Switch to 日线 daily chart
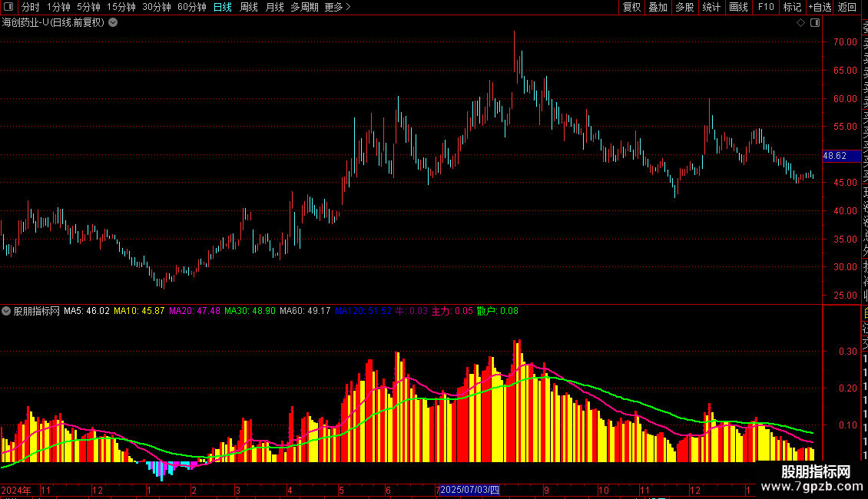 [x=223, y=7]
